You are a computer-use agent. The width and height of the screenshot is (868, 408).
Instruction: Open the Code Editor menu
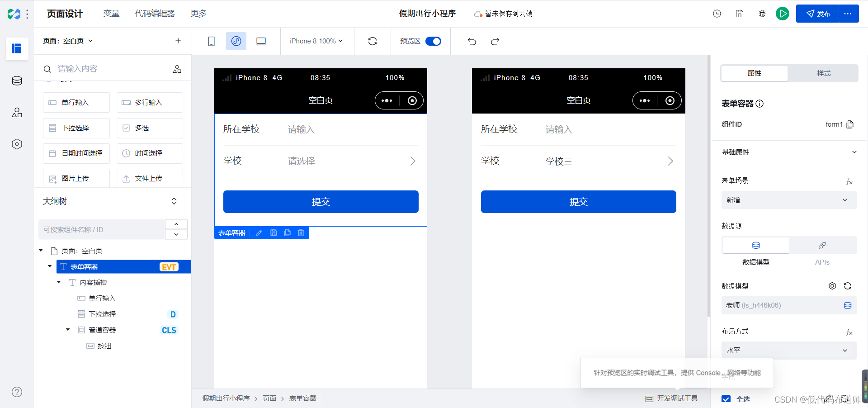155,14
